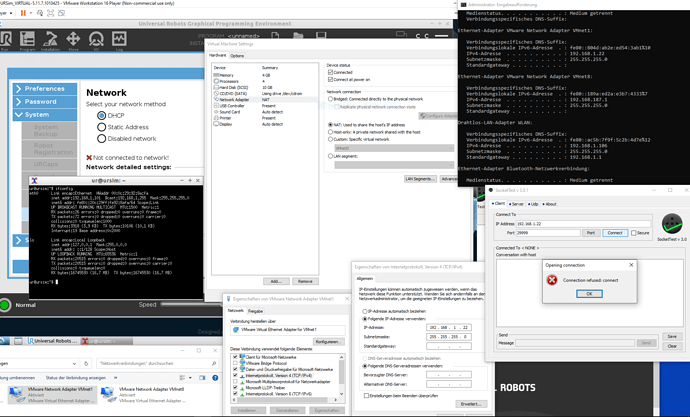Select Host-only private network option
This screenshot has width=690, height=417.
[x=330, y=132]
